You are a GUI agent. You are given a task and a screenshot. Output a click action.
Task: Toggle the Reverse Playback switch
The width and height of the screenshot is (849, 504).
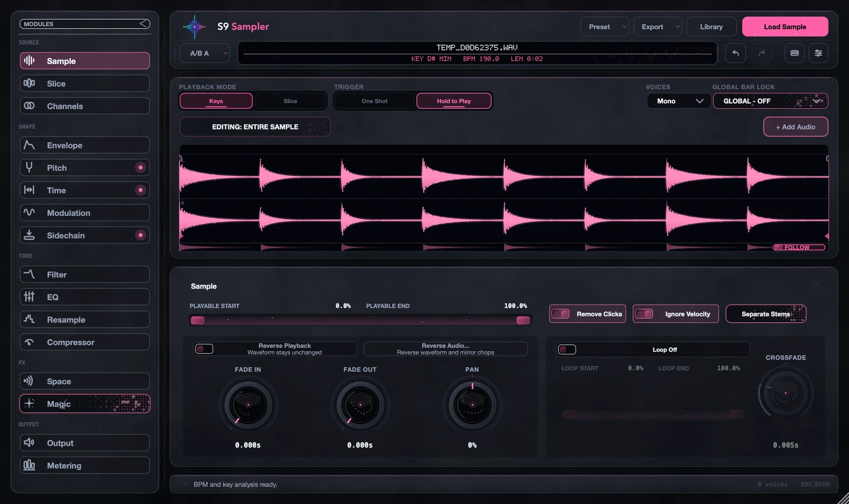click(x=204, y=349)
